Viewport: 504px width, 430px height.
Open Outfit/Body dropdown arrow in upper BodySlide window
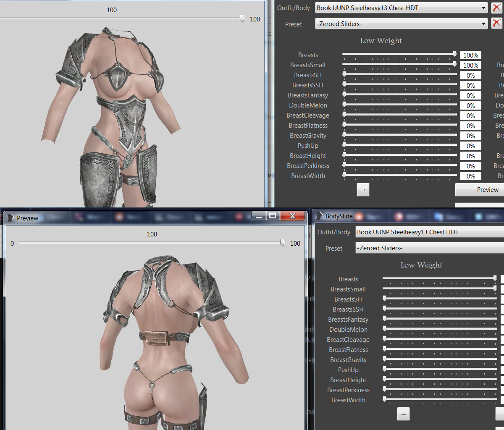tap(484, 8)
